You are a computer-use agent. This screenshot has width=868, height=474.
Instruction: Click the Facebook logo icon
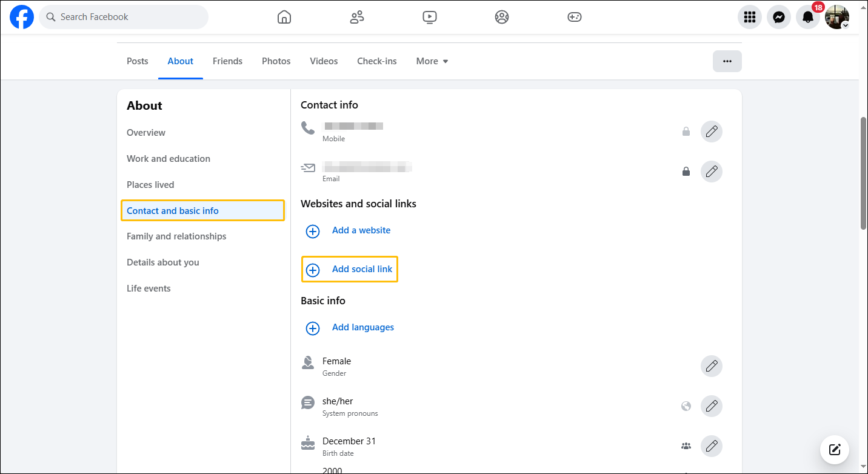point(22,17)
